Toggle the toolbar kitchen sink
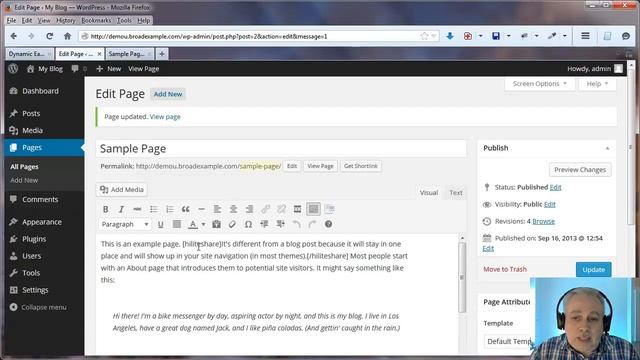 coord(313,209)
